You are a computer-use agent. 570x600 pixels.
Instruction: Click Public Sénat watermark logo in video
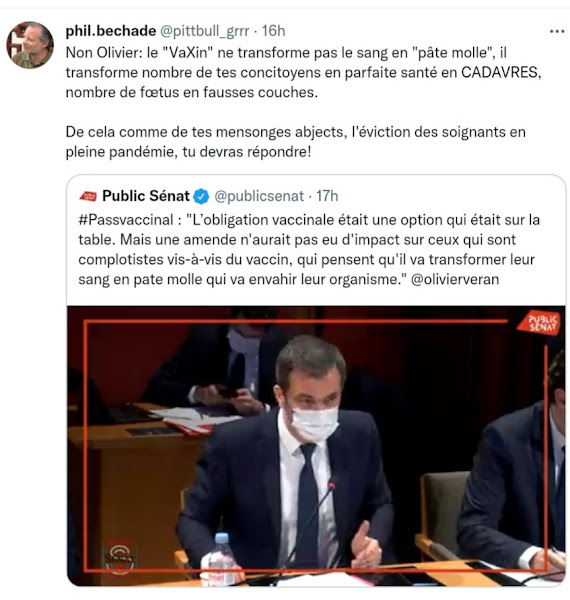539,323
